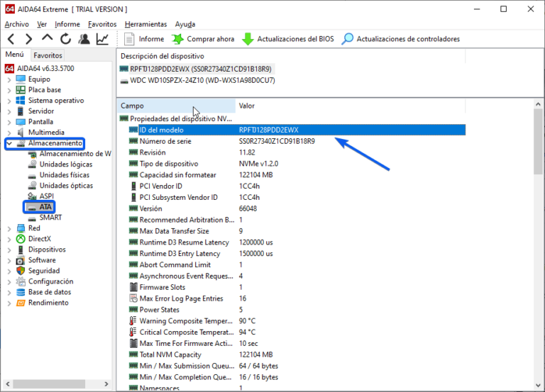Open the Archivo menu
The height and width of the screenshot is (392, 545).
[x=17, y=24]
